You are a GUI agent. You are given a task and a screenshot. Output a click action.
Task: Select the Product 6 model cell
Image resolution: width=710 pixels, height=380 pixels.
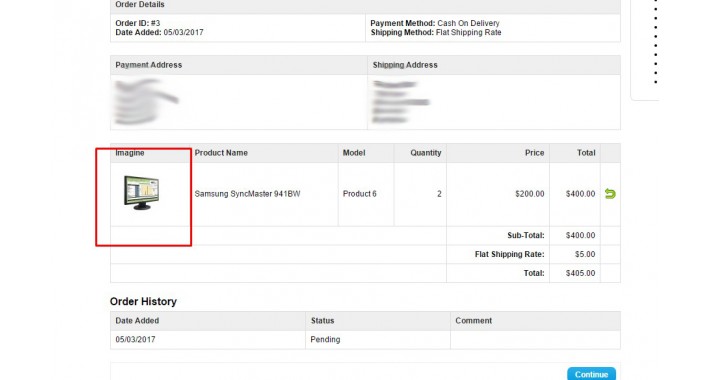pyautogui.click(x=360, y=194)
